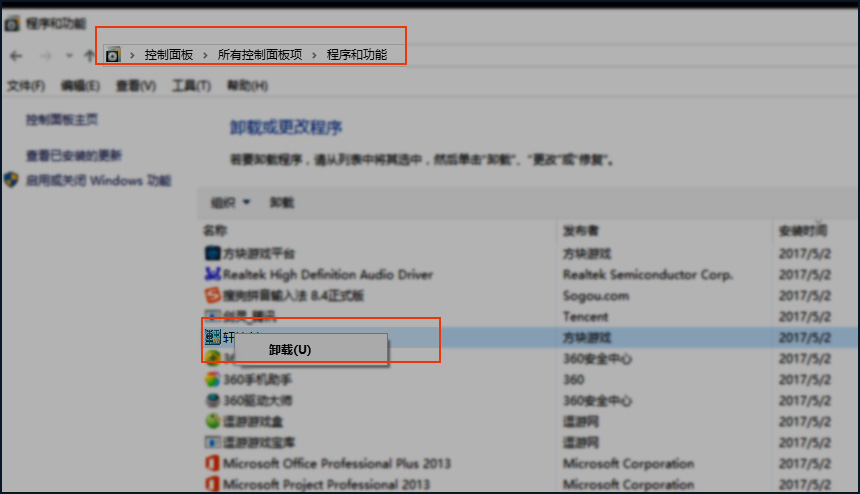Go to 控制面板主页 link
The width and height of the screenshot is (860, 494).
62,120
